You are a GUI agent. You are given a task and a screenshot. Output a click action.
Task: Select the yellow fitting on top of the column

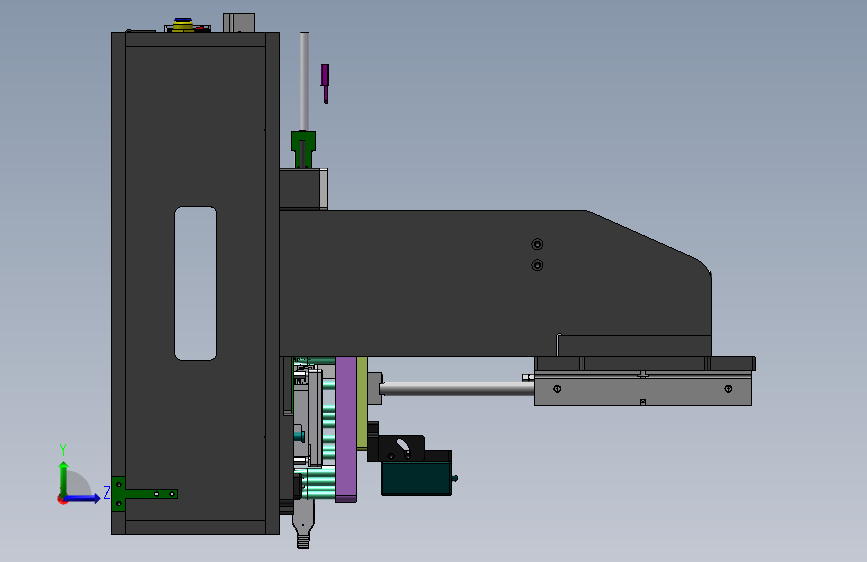pyautogui.click(x=182, y=25)
